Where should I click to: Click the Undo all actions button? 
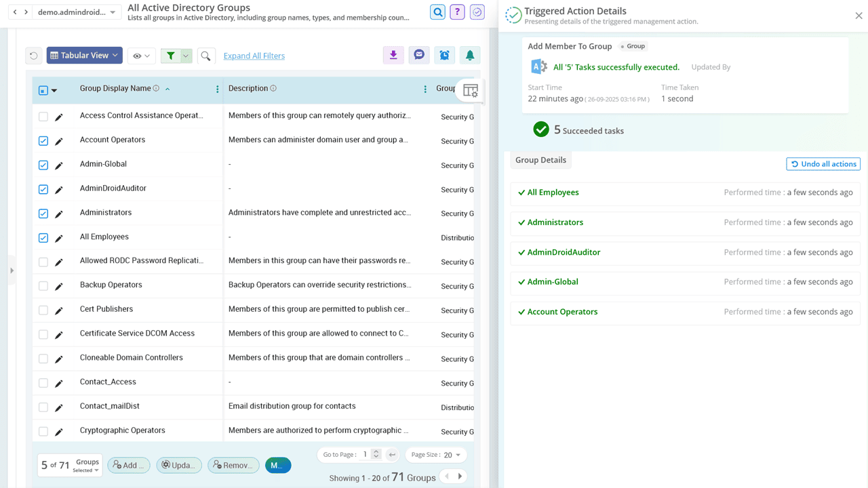click(x=823, y=163)
